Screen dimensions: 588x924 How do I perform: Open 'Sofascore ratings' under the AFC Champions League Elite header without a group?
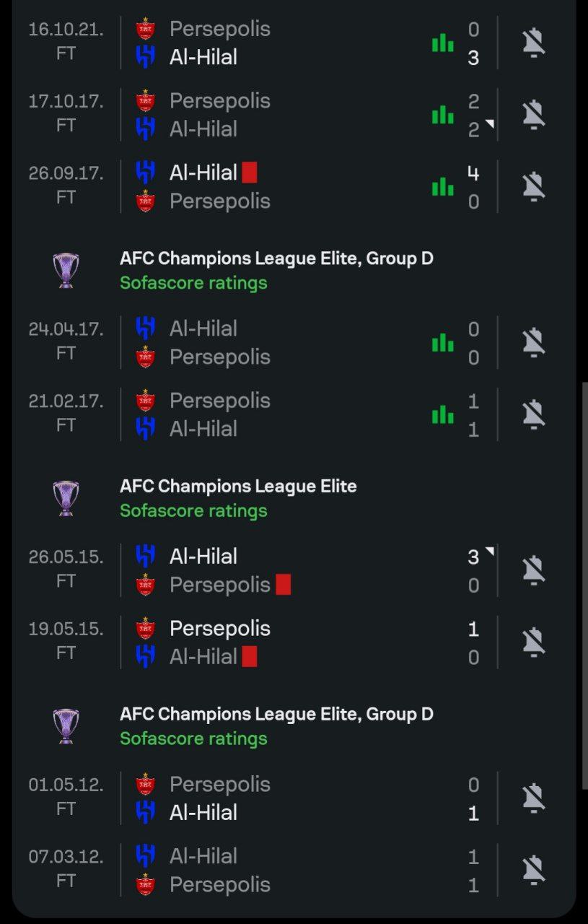click(x=193, y=511)
